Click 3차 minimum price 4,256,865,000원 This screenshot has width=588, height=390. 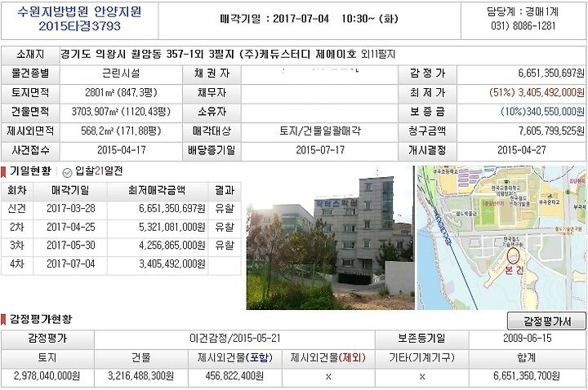click(x=172, y=246)
